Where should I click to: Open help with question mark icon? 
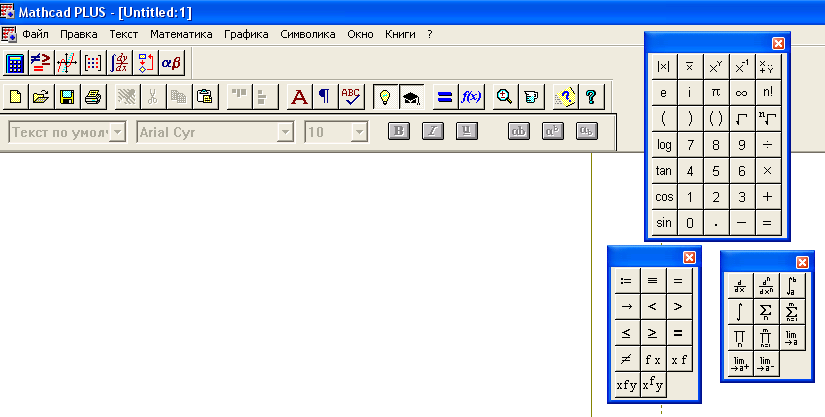click(x=591, y=97)
